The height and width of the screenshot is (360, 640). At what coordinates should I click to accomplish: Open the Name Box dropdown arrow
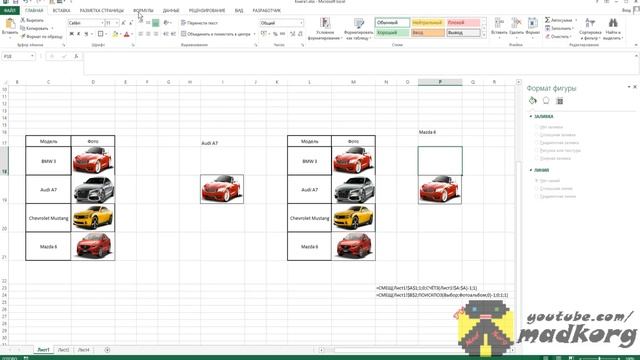(x=32, y=56)
